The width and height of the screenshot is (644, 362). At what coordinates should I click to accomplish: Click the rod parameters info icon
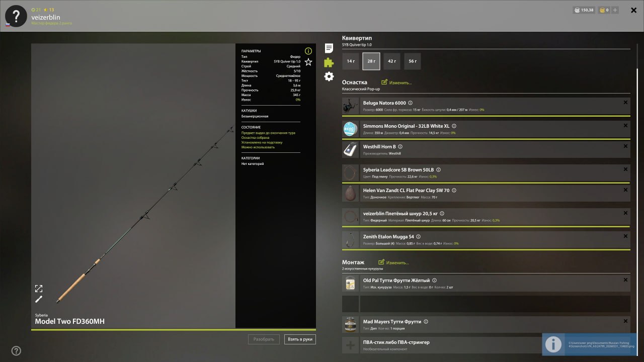point(308,51)
